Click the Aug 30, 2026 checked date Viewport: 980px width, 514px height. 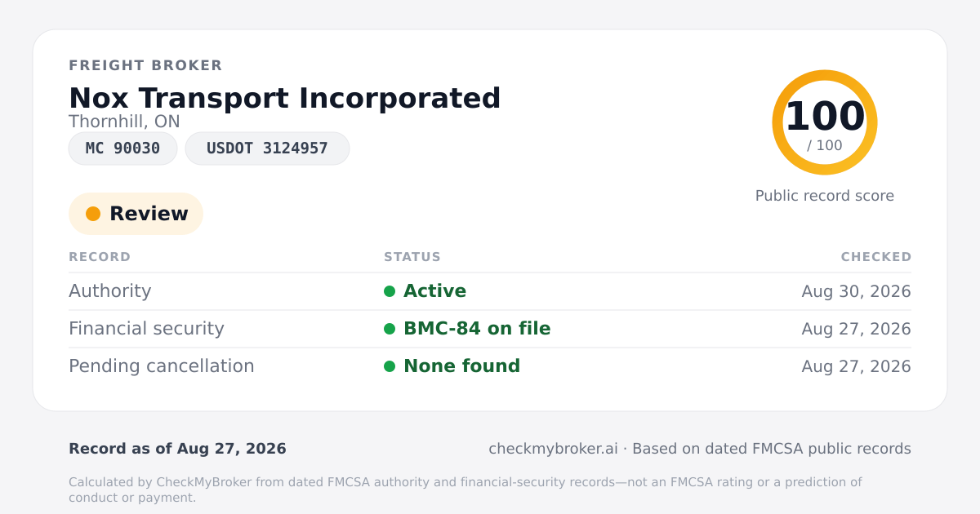[857, 291]
